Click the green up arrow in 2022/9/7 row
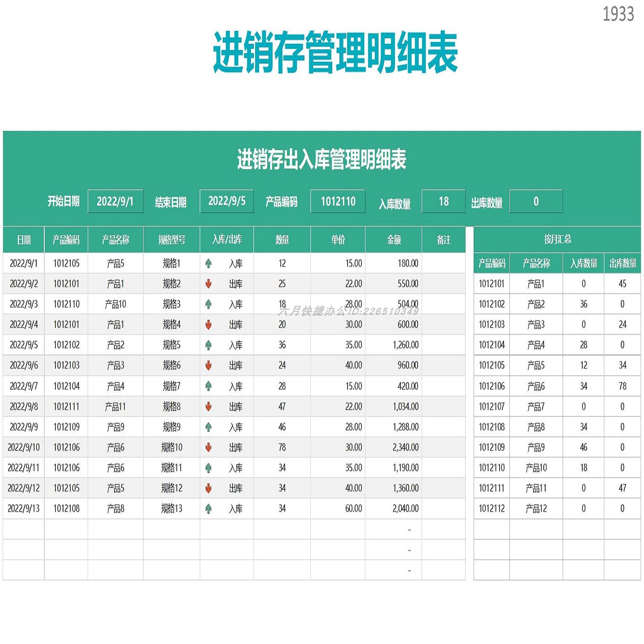 pyautogui.click(x=208, y=386)
